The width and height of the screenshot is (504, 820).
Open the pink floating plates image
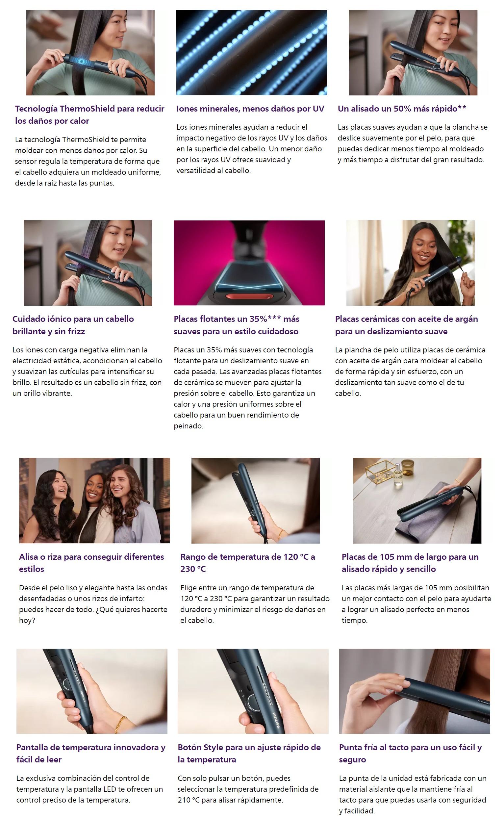pyautogui.click(x=249, y=263)
